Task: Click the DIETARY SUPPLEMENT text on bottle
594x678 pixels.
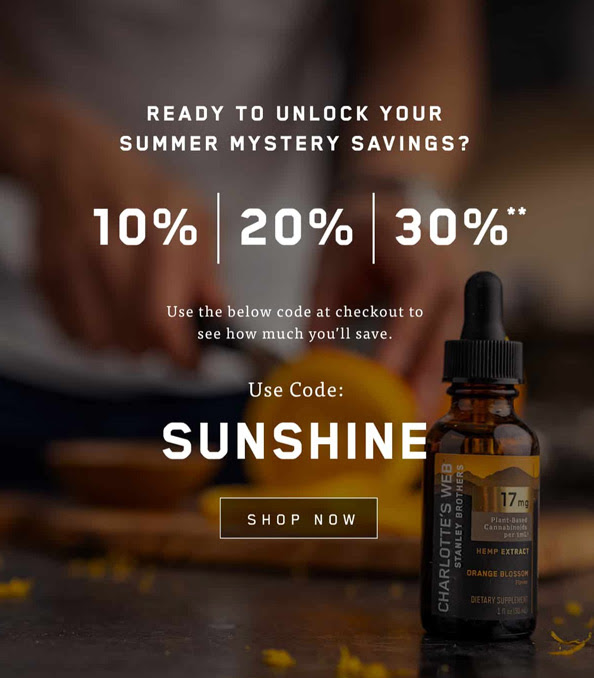Action: [499, 600]
